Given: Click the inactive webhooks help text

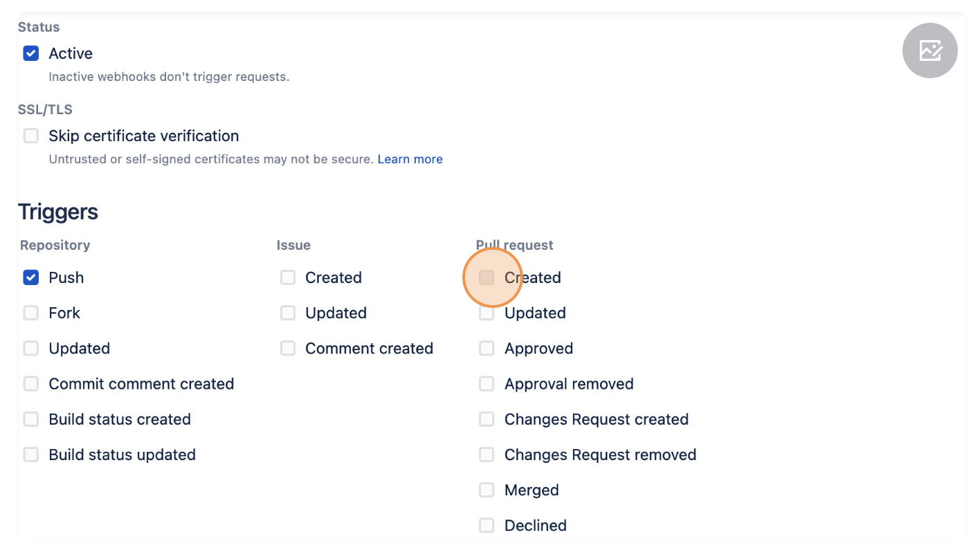Looking at the screenshot, I should coord(169,77).
